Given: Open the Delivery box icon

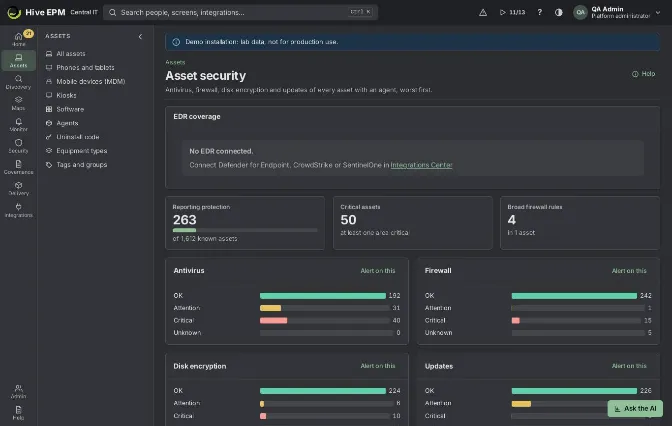Looking at the screenshot, I should (x=18, y=188).
